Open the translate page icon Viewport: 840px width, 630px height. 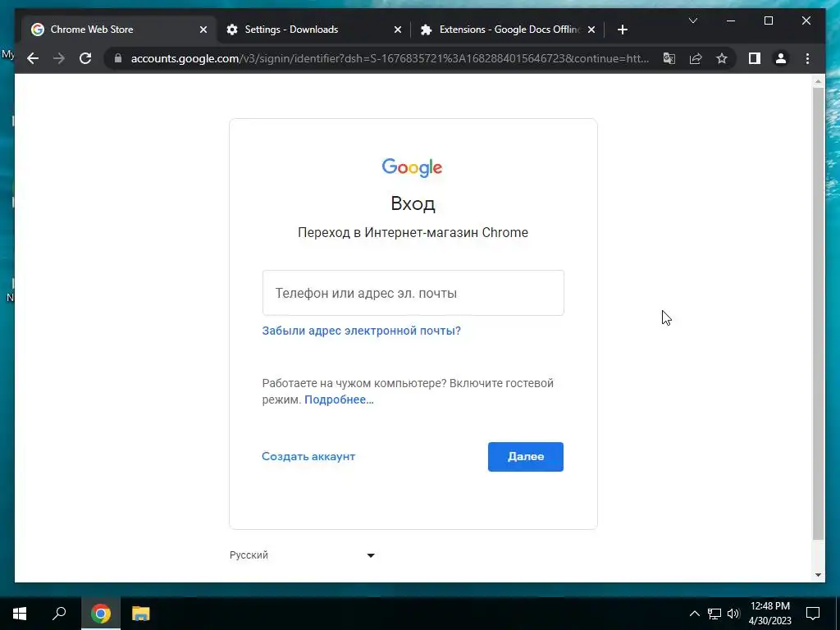click(x=669, y=58)
